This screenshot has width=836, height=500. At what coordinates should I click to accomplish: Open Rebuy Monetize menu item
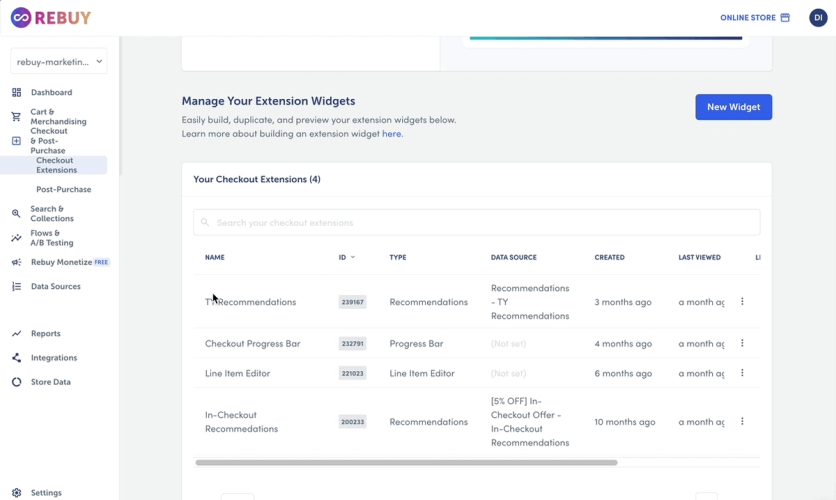click(x=61, y=262)
